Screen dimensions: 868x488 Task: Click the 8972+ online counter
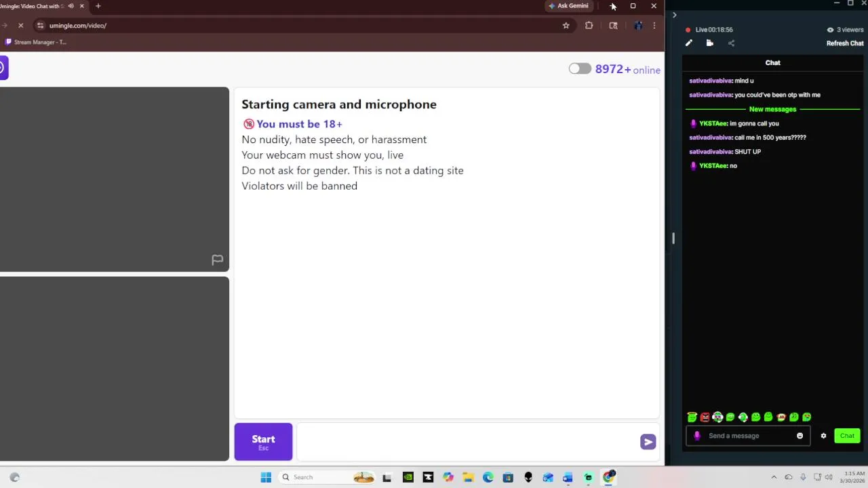pyautogui.click(x=627, y=69)
